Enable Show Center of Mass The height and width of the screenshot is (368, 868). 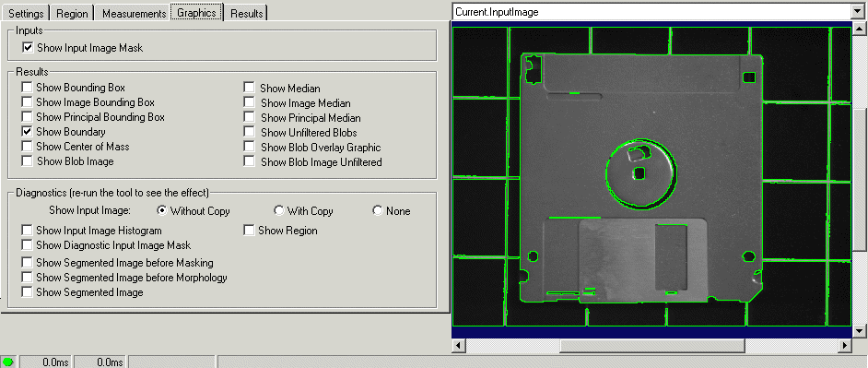[x=27, y=147]
